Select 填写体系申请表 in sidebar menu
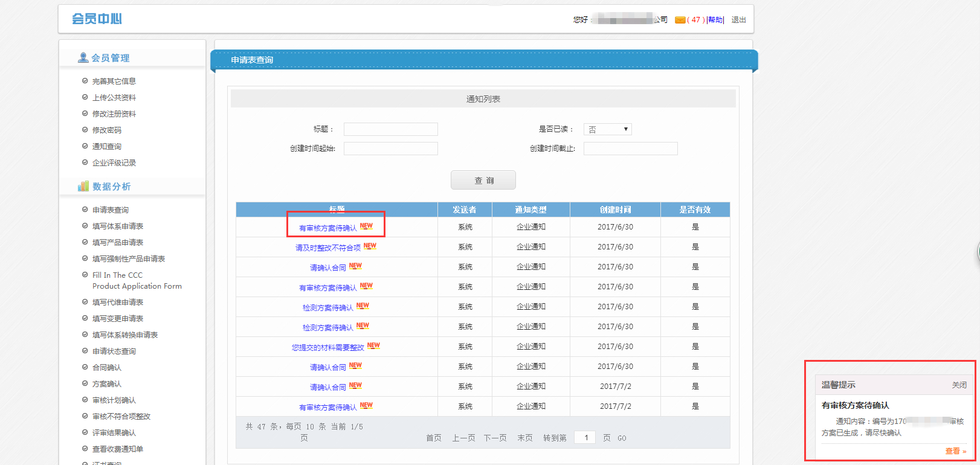Viewport: 980px width, 465px height. [x=118, y=226]
